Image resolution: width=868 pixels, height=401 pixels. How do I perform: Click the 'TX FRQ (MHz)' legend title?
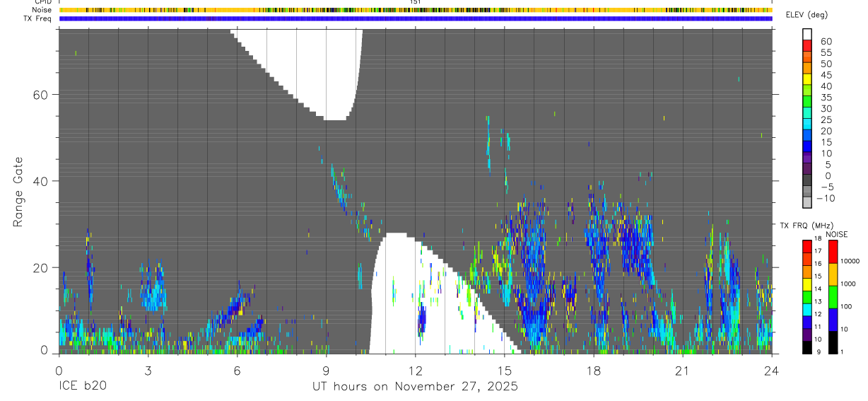[x=807, y=225]
